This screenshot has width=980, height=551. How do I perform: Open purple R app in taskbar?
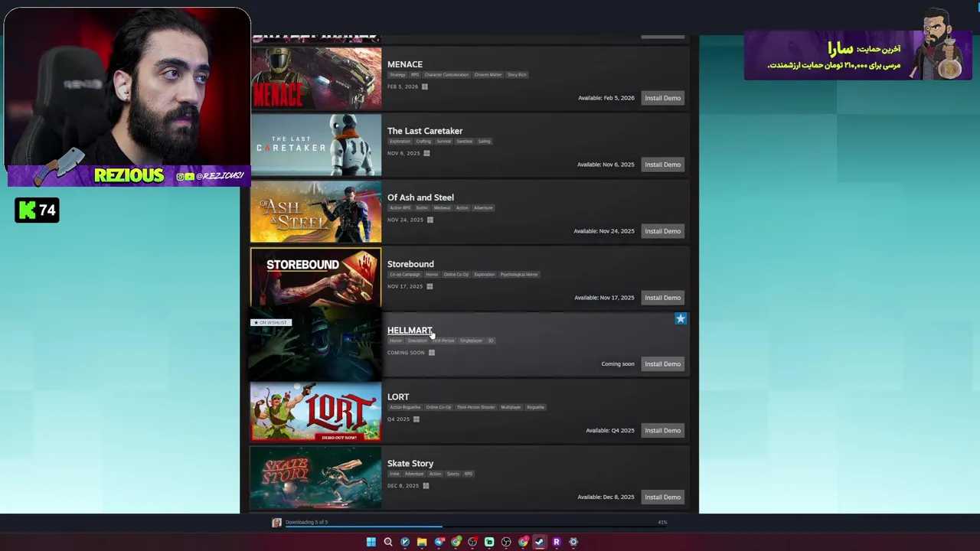point(557,542)
